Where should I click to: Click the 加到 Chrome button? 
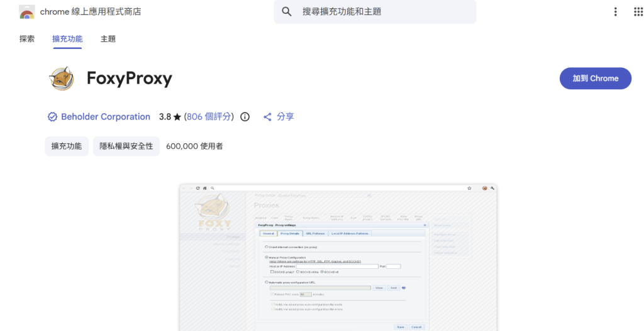pyautogui.click(x=596, y=79)
